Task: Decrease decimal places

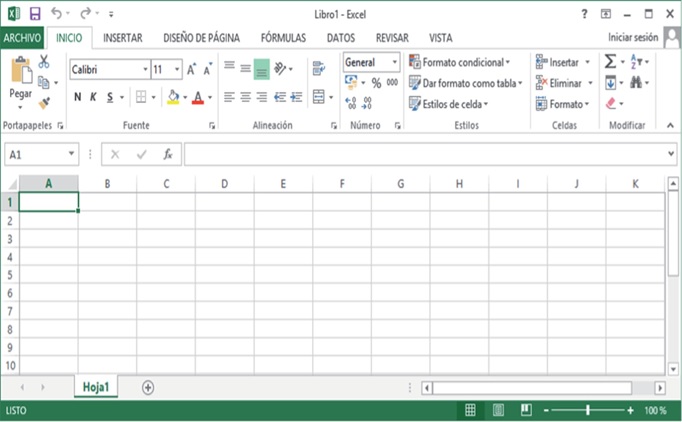Action: click(x=367, y=103)
